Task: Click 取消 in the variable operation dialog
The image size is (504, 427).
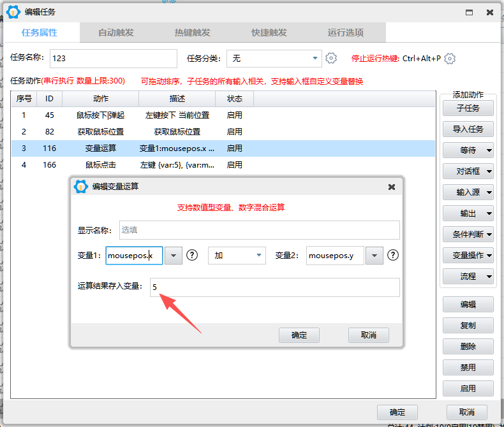Action: pyautogui.click(x=368, y=335)
